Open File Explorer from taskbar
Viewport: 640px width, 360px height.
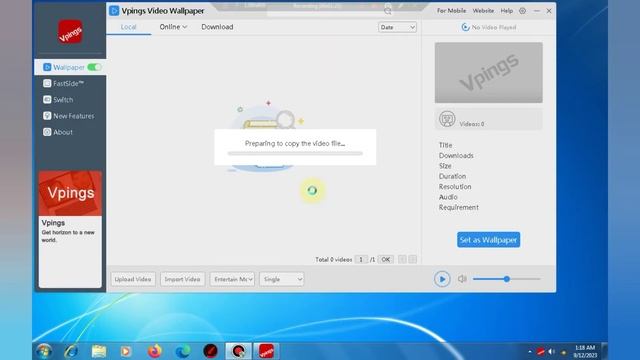[99, 351]
